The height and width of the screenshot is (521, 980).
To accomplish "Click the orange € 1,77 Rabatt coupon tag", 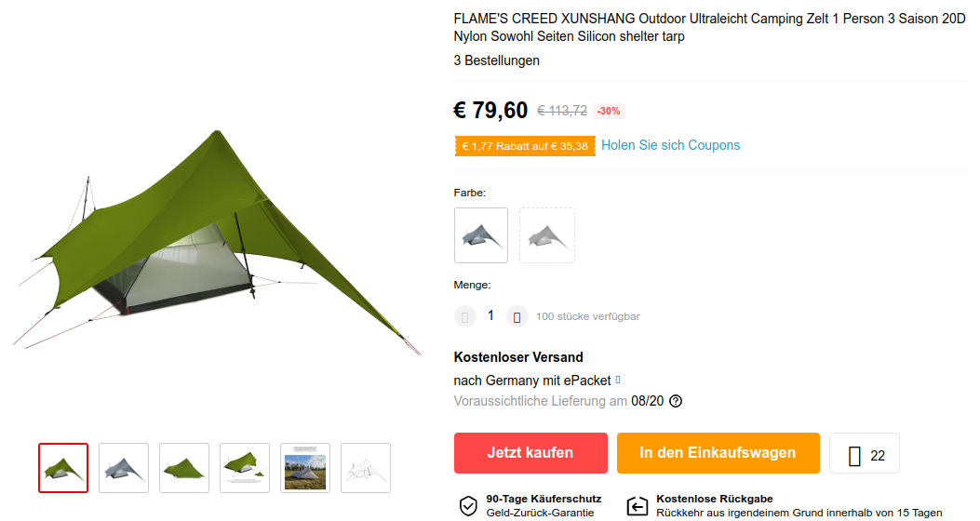I will (525, 146).
